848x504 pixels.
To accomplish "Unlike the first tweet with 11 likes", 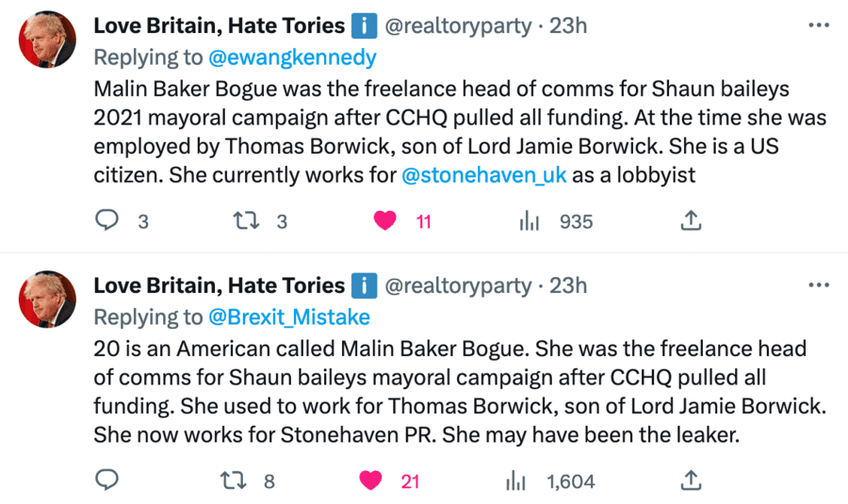I will (384, 221).
